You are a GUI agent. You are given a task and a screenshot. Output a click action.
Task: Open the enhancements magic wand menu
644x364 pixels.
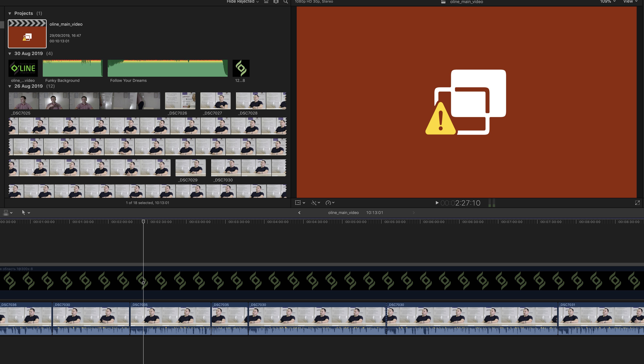coord(315,203)
